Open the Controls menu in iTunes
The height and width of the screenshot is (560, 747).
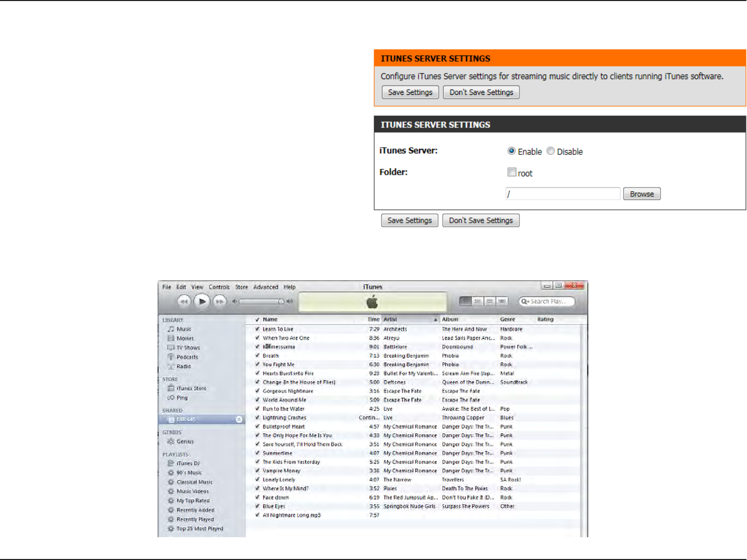coord(219,287)
